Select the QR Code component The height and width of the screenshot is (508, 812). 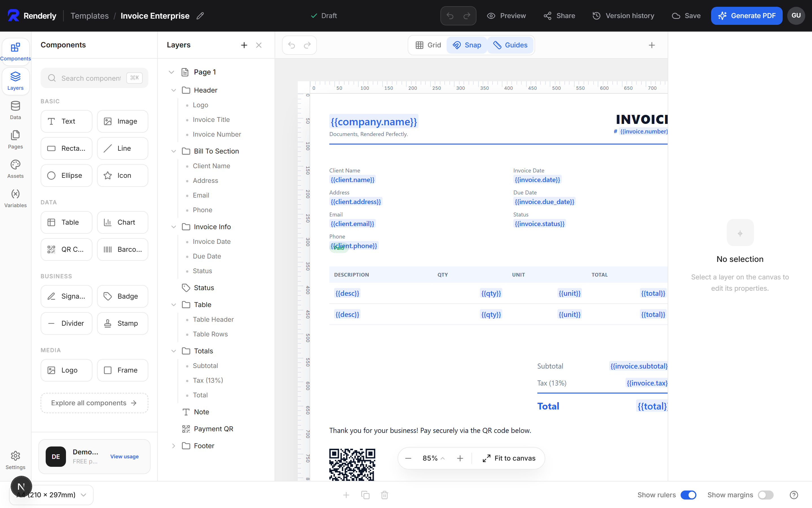tap(67, 249)
